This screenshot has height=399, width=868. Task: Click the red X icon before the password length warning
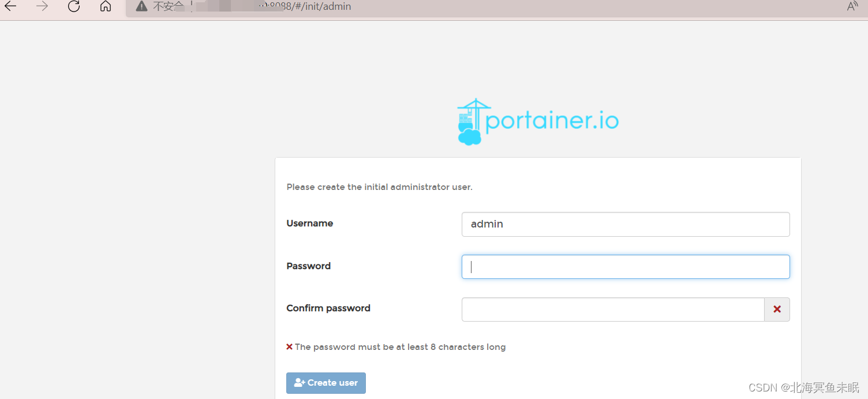coord(290,347)
